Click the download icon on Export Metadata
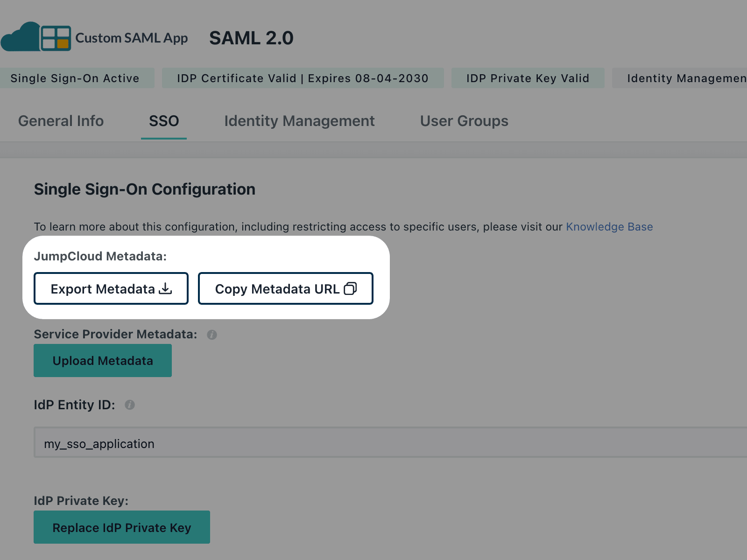 tap(165, 289)
